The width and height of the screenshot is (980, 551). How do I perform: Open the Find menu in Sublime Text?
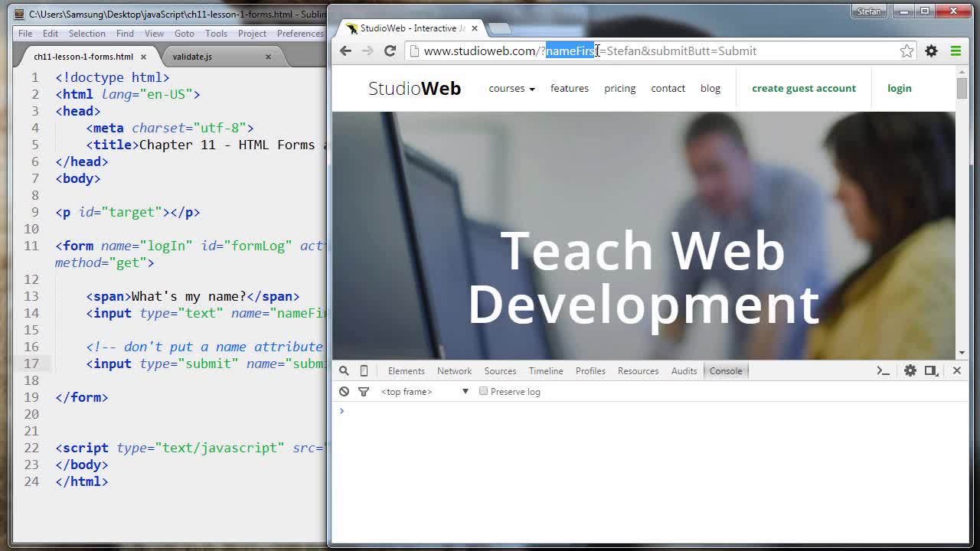pos(125,34)
